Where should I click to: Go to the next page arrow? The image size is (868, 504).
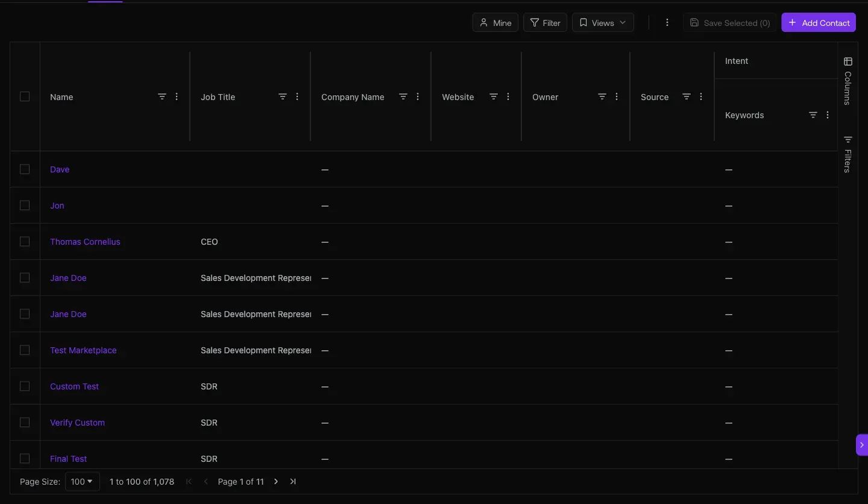point(276,481)
